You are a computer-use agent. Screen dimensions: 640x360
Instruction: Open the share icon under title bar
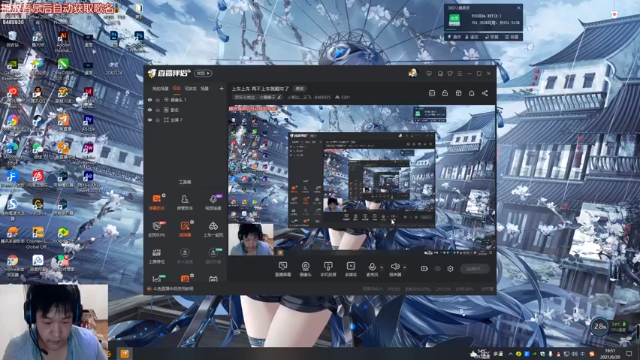pyautogui.click(x=485, y=93)
